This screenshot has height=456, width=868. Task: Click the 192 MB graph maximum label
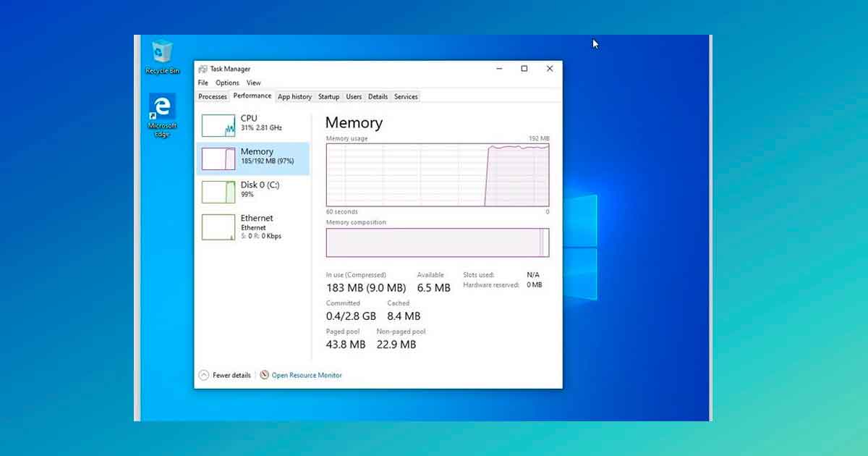[x=539, y=138]
